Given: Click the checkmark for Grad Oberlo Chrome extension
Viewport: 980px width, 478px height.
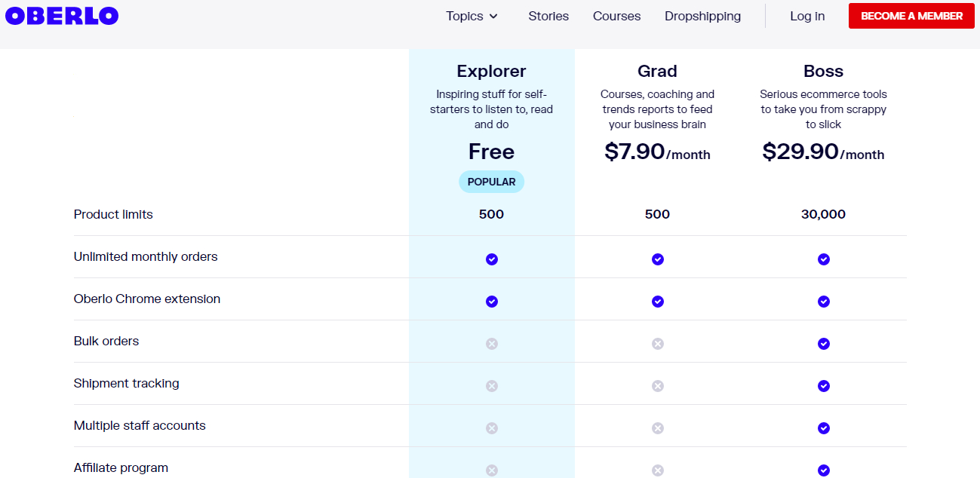Looking at the screenshot, I should [657, 301].
